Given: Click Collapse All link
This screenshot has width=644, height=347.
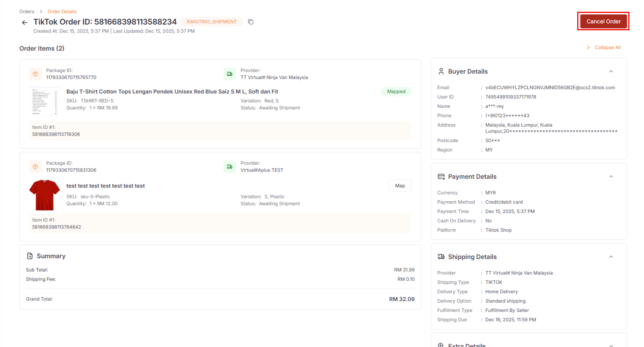Looking at the screenshot, I should (607, 48).
